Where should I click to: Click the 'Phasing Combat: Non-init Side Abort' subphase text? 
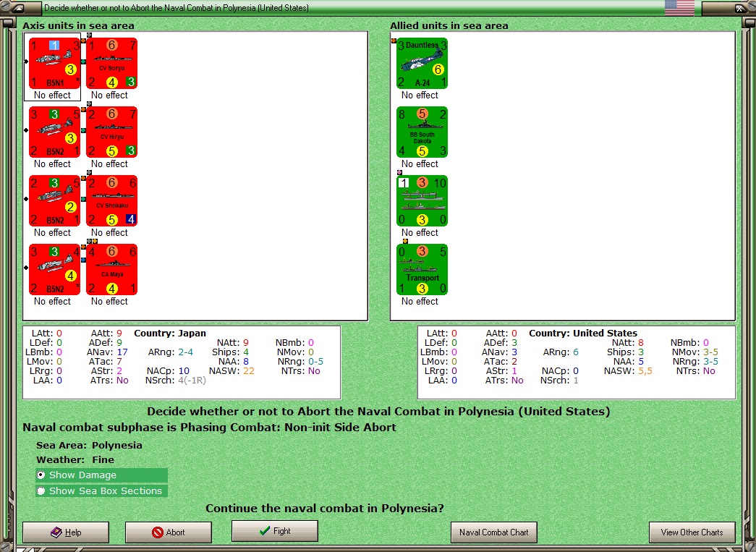pyautogui.click(x=289, y=427)
